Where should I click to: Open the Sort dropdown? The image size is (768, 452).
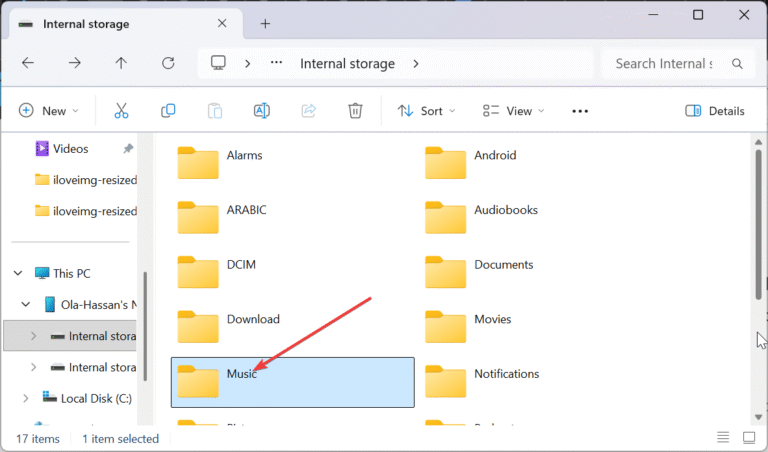(x=426, y=111)
